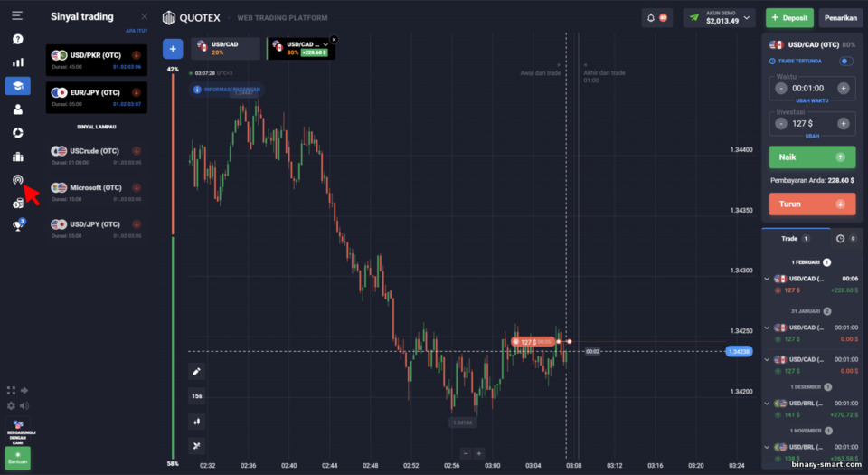
Task: Switch to the USD/CAD 80% chart tab
Action: pos(299,48)
